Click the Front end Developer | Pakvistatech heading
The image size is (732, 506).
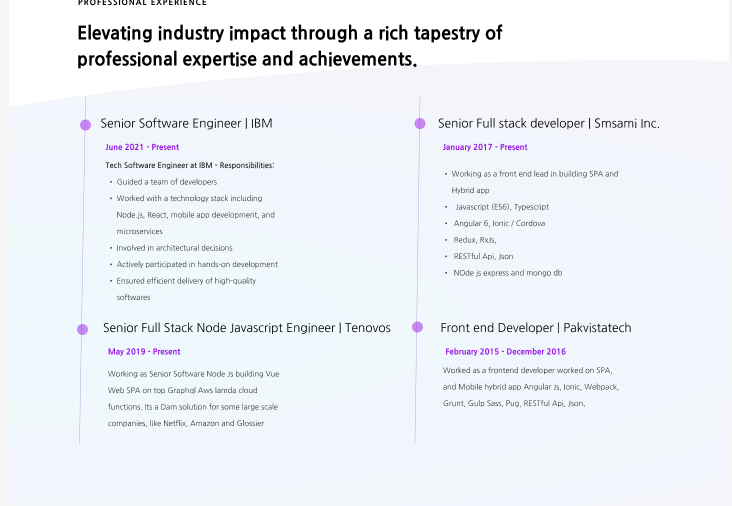[x=535, y=328]
